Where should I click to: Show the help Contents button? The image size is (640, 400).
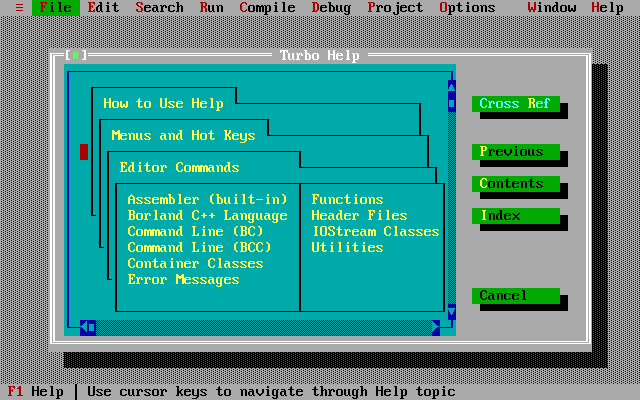pos(516,184)
